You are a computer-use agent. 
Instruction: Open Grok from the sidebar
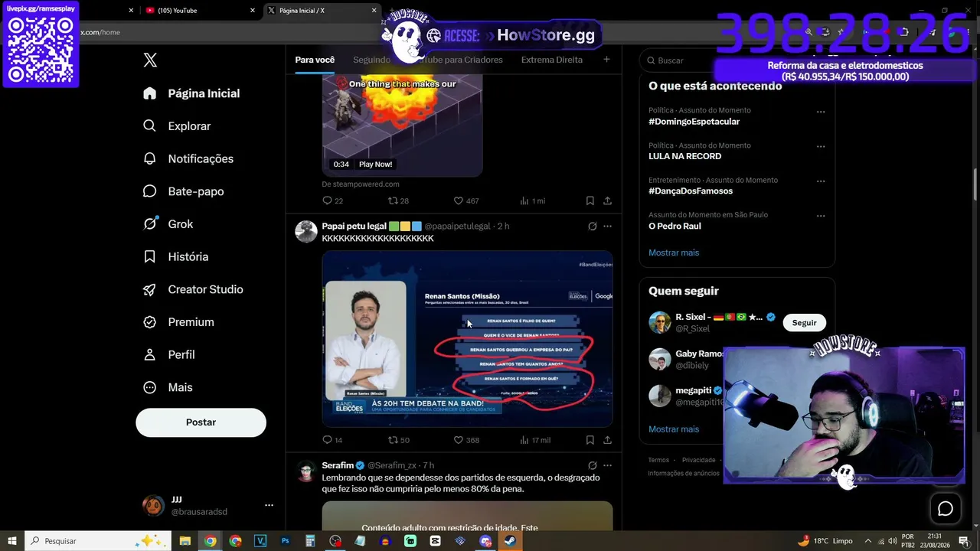click(x=168, y=224)
